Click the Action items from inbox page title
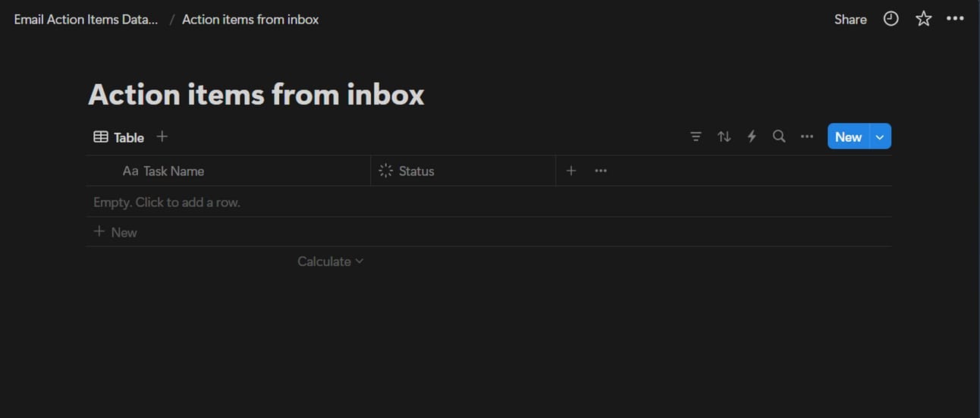980x418 pixels. (x=256, y=94)
